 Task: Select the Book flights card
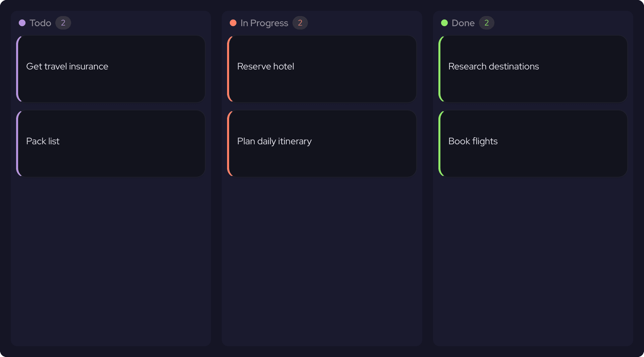pos(533,144)
